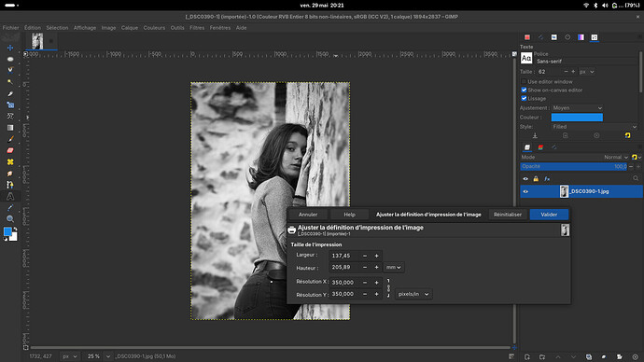The height and width of the screenshot is (362, 644).
Task: Click the print icon in dialog header
Action: coord(291,230)
